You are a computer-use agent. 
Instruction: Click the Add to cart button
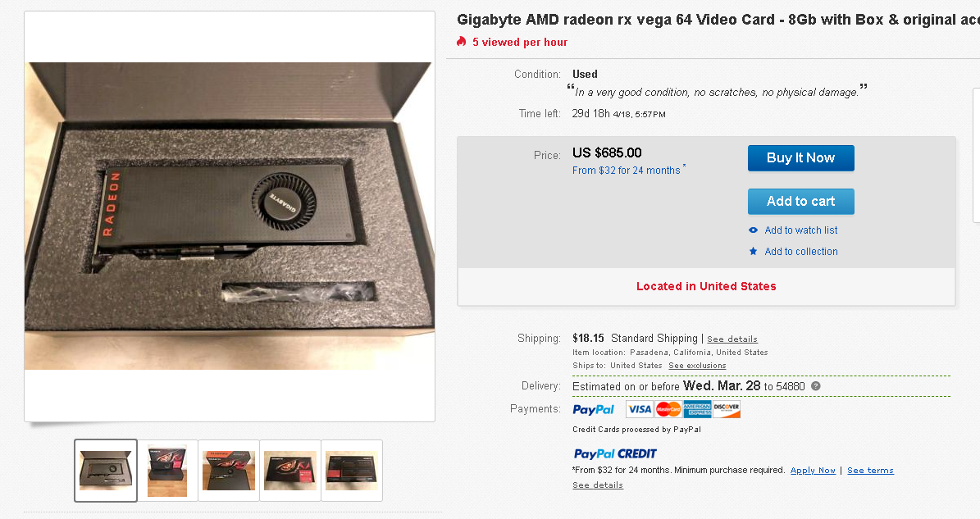tap(800, 201)
